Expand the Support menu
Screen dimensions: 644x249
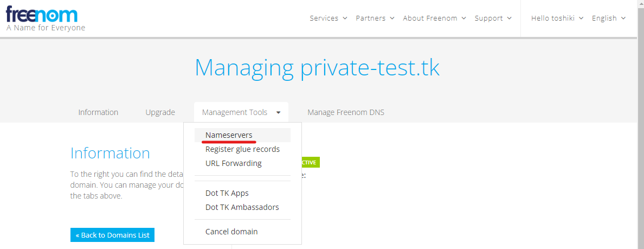(493, 18)
